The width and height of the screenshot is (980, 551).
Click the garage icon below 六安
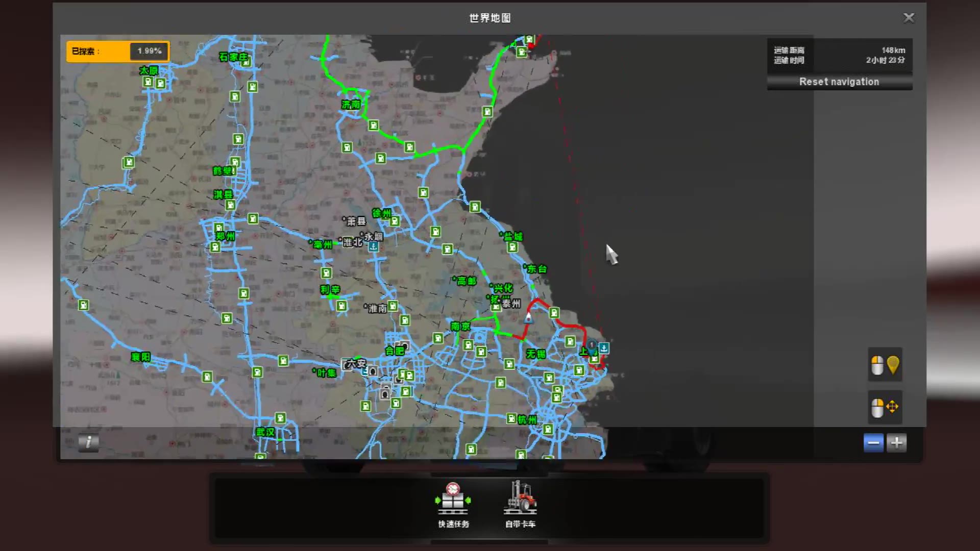click(373, 371)
